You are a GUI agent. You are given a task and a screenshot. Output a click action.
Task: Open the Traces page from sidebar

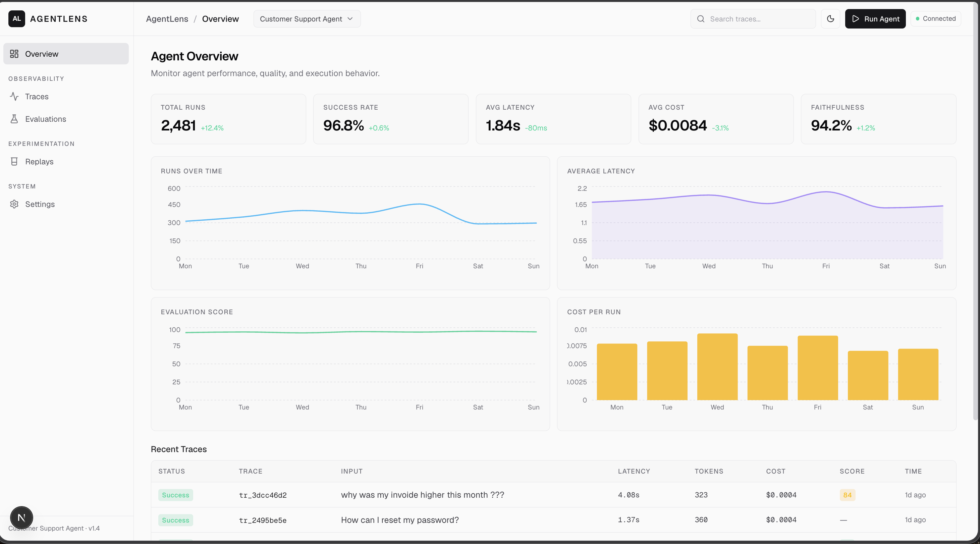pyautogui.click(x=66, y=96)
